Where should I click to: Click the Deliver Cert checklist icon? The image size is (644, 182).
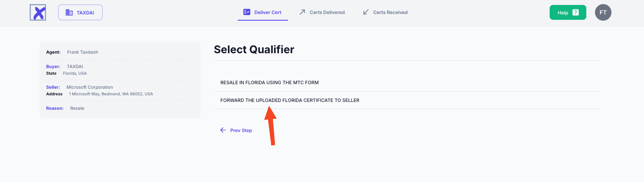[247, 12]
